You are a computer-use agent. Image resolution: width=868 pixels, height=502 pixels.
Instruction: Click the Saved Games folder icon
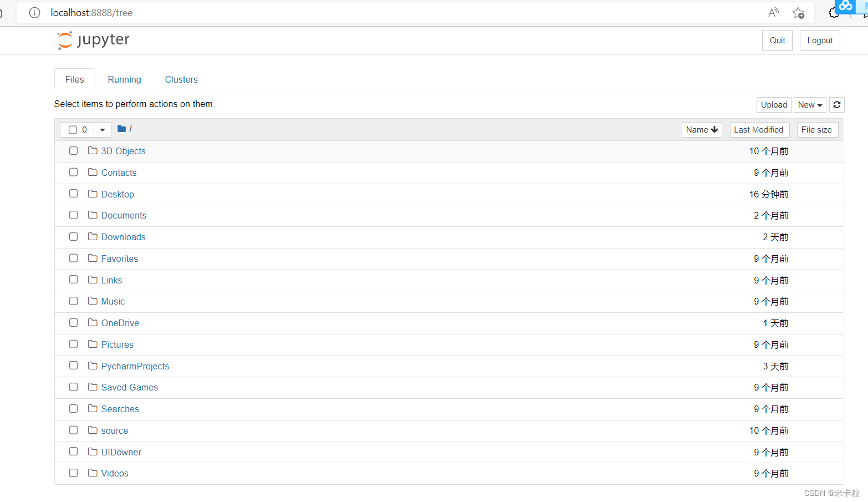[93, 387]
